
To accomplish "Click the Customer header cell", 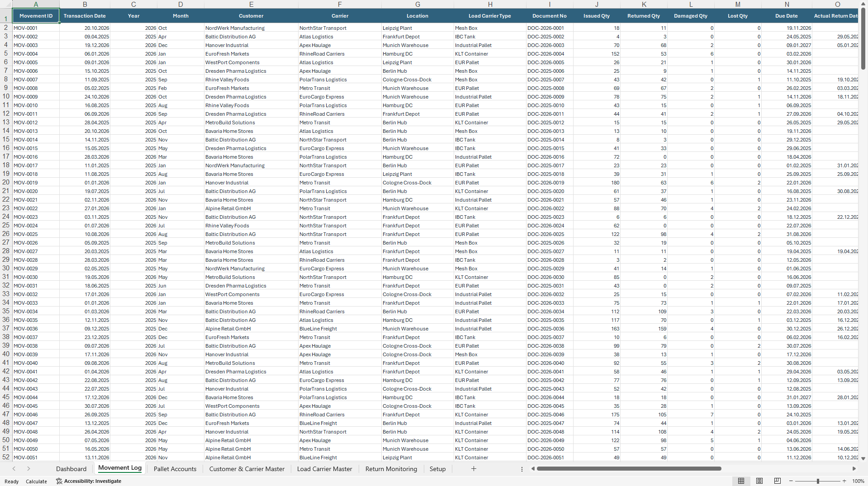I will click(251, 16).
